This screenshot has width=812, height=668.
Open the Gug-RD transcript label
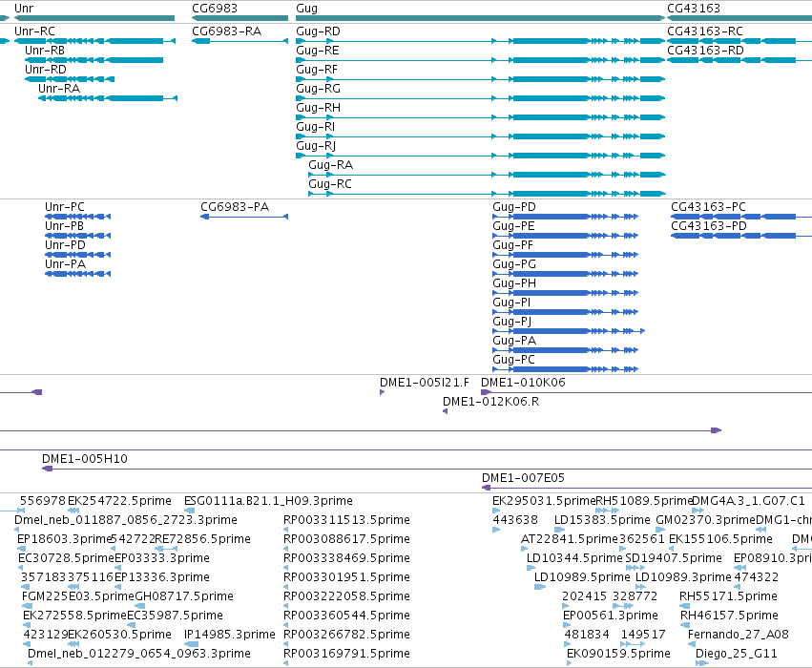[x=318, y=31]
